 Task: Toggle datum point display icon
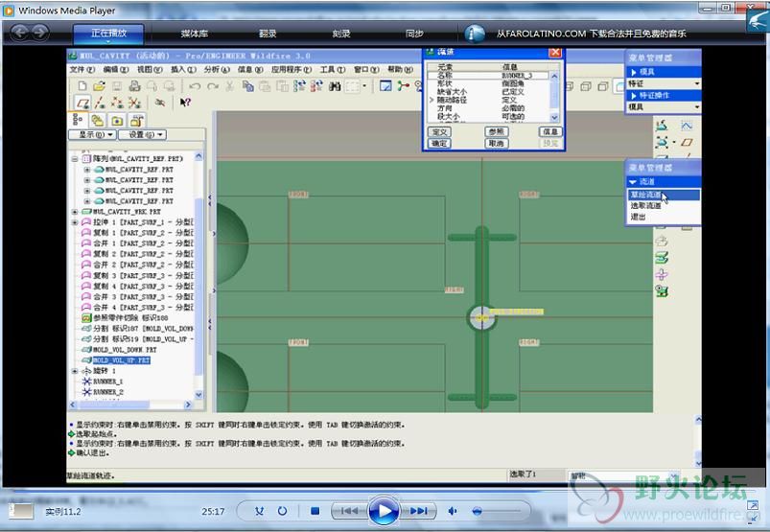pyautogui.click(x=117, y=103)
